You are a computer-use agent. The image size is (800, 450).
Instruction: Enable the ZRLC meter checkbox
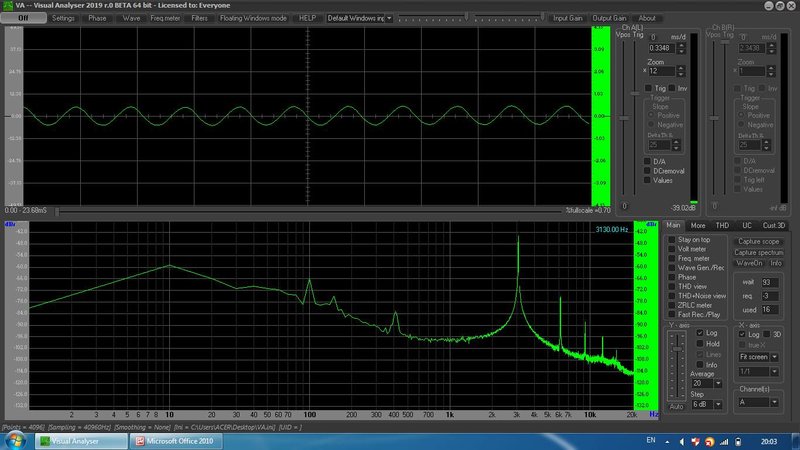[672, 305]
